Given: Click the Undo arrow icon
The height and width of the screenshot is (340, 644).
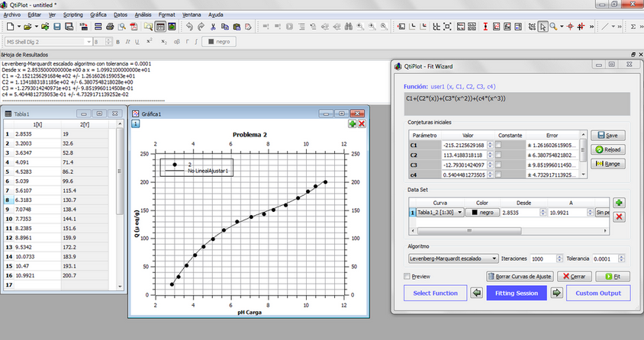Looking at the screenshot, I should click(x=189, y=27).
